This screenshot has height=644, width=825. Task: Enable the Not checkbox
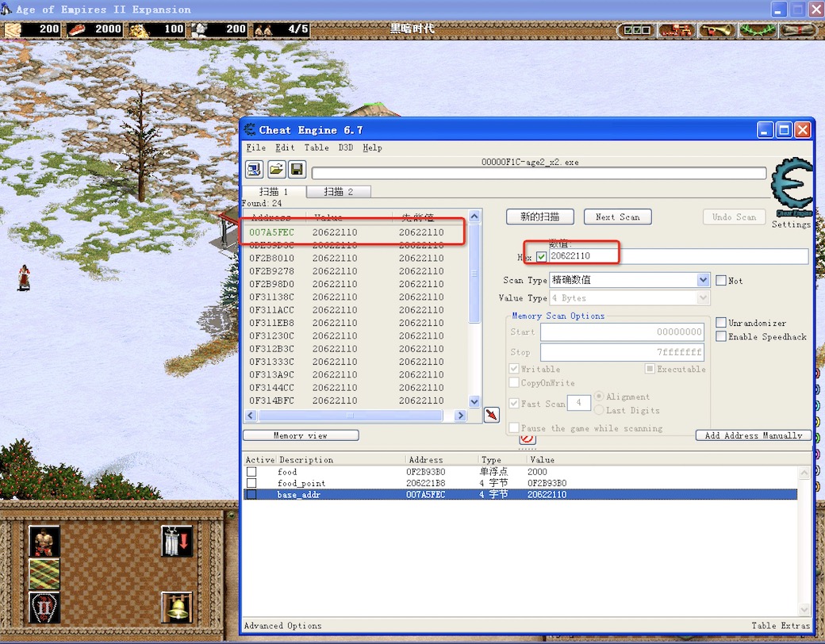[721, 281]
